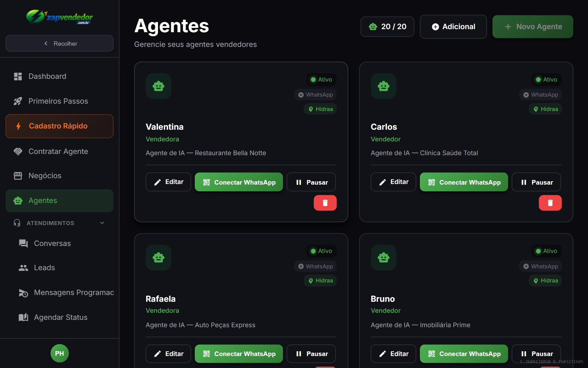Click the Leads people icon

23,268
